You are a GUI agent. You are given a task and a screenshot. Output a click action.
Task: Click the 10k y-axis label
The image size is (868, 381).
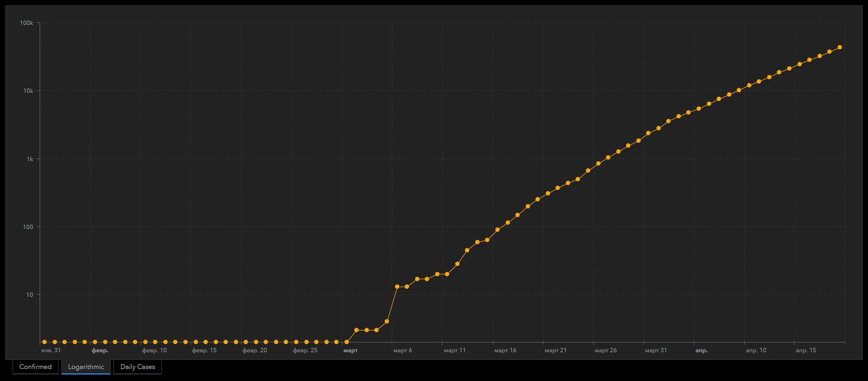(x=28, y=91)
